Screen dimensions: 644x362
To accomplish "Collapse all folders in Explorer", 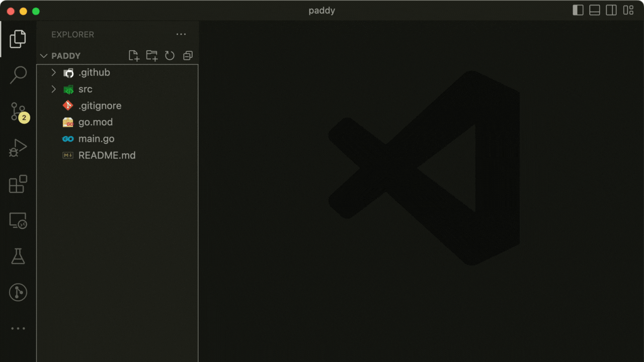I will tap(188, 56).
